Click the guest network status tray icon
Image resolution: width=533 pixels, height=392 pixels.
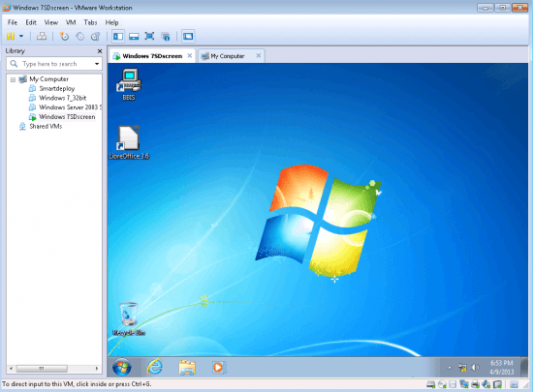462,368
